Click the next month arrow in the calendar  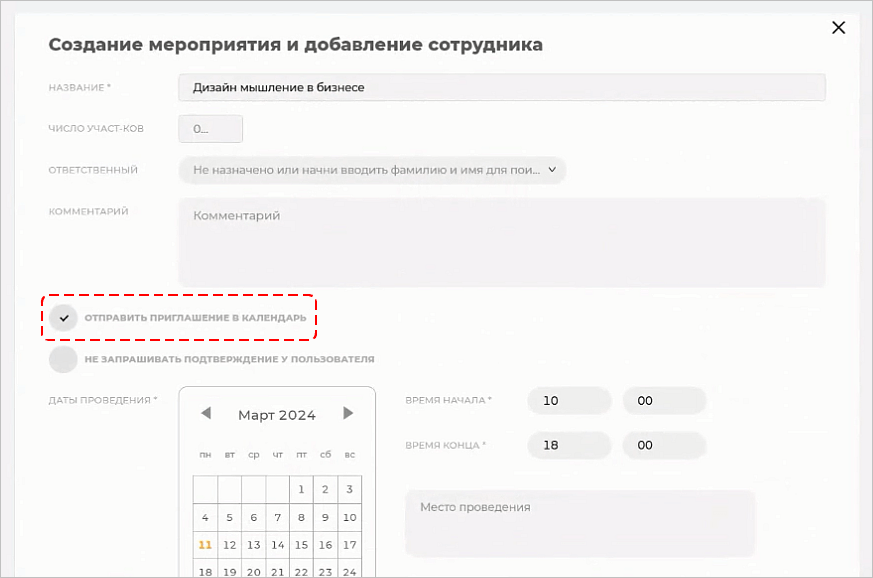pyautogui.click(x=349, y=413)
